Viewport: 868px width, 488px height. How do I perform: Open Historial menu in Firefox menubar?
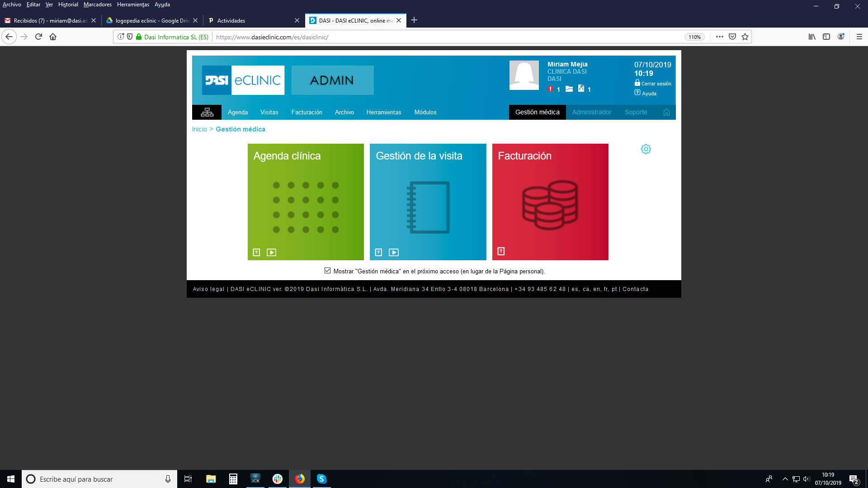(68, 5)
